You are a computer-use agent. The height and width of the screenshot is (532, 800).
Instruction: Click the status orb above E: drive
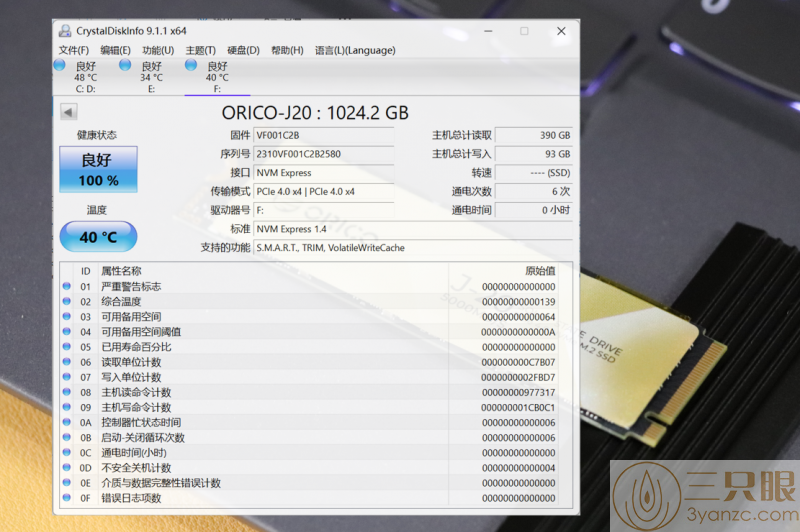(x=125, y=65)
